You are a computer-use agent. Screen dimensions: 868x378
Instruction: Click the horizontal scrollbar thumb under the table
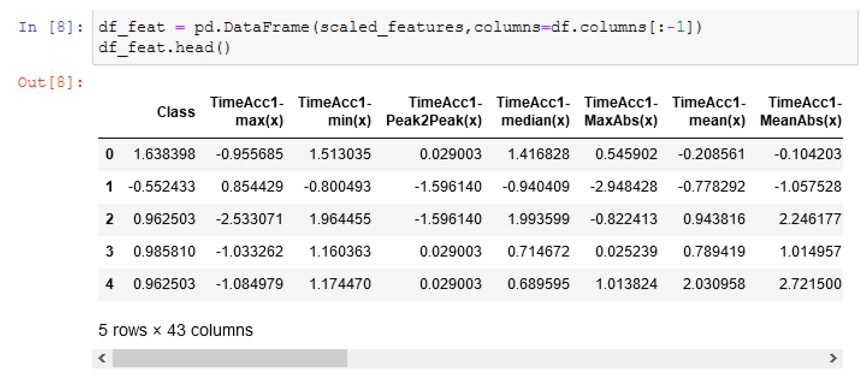[229, 358]
